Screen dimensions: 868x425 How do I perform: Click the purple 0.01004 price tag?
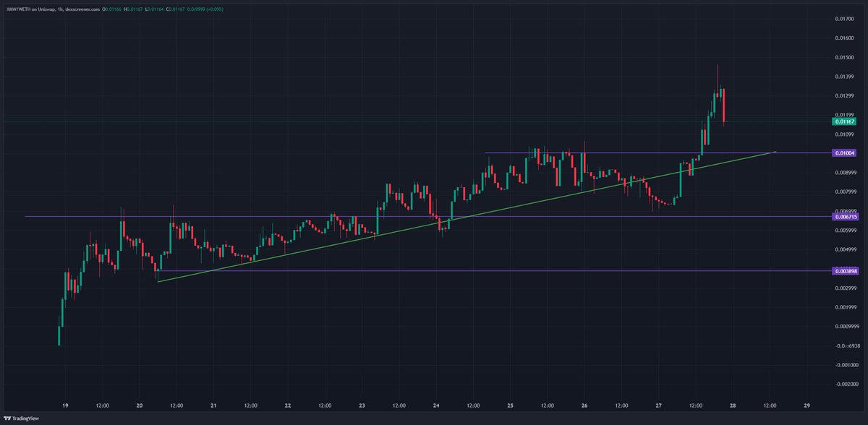click(x=844, y=153)
